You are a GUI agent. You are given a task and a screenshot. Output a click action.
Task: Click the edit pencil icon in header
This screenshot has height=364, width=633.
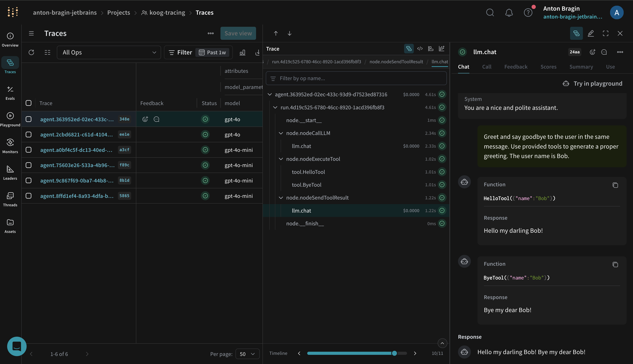pos(591,33)
